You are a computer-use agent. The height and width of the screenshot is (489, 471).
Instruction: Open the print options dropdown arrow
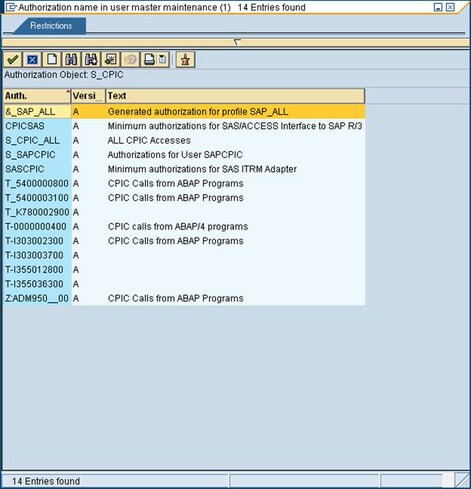(163, 60)
